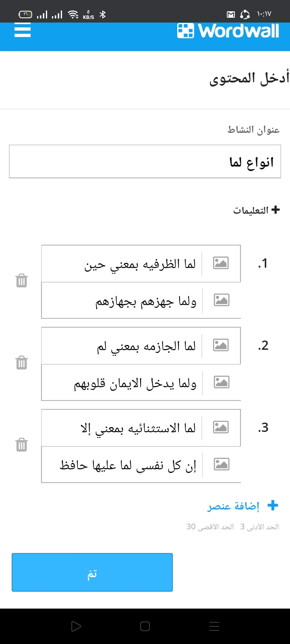Expand the التعليمات instructions section
This screenshot has height=644, width=290.
click(256, 210)
